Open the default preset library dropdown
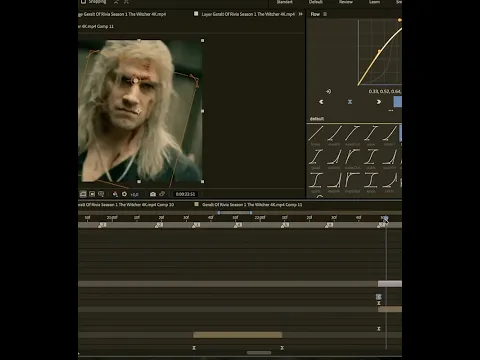480x360 pixels. pos(317,119)
